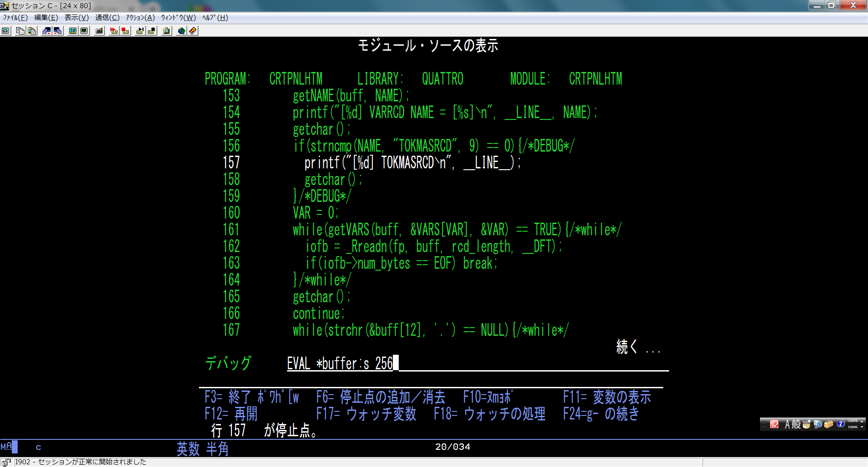
Task: Click the red play macro icon
Action: 114,31
